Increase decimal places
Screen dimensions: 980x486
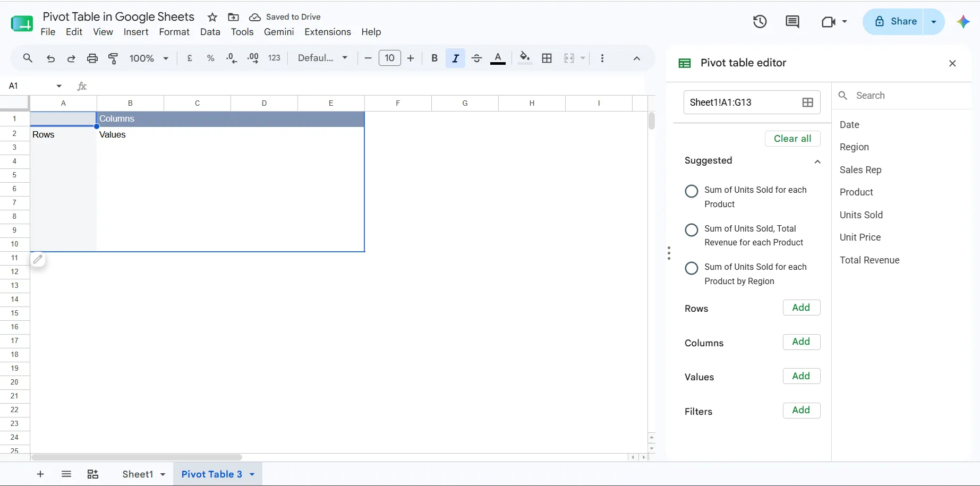tap(253, 58)
